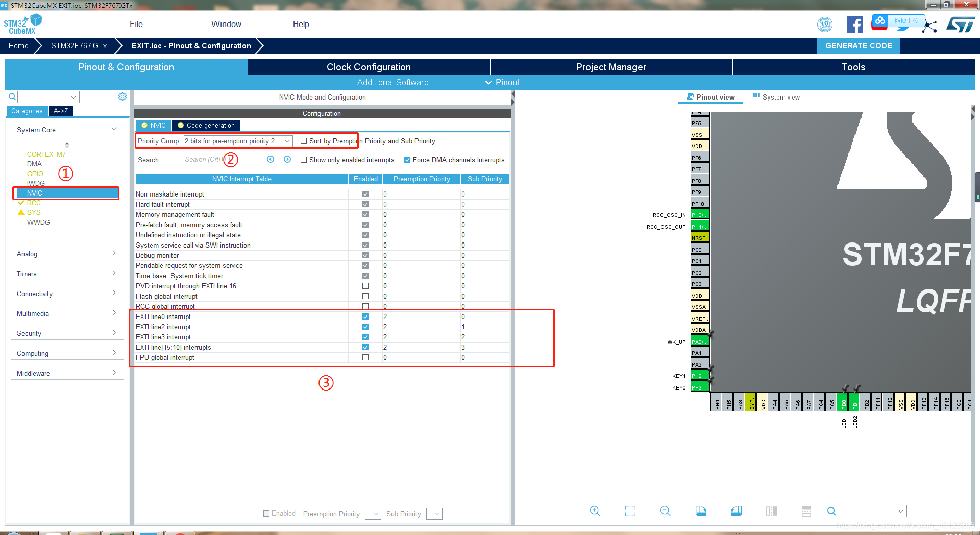
Task: Open the pinout search combo box
Action: [872, 511]
